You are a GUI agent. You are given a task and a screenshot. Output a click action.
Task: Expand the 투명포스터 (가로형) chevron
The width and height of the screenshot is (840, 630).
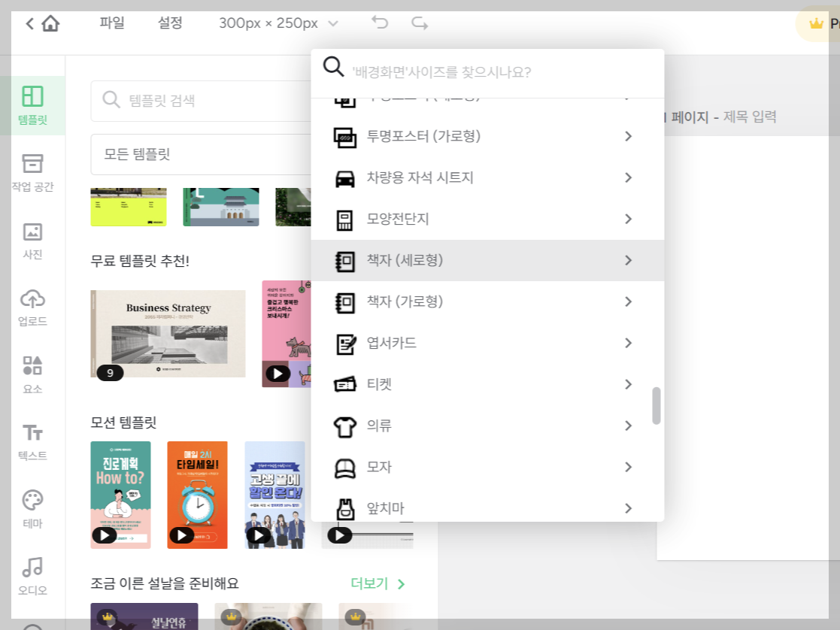click(629, 137)
